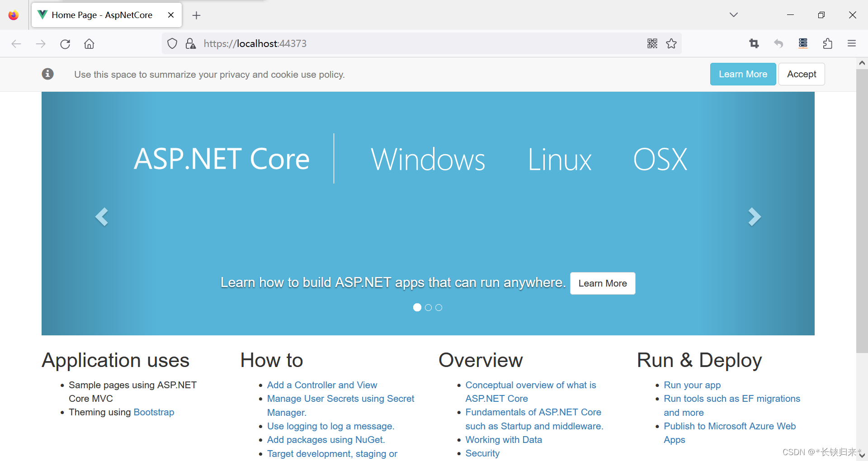The height and width of the screenshot is (461, 868).
Task: Click the scrollbar up arrow
Action: click(862, 63)
